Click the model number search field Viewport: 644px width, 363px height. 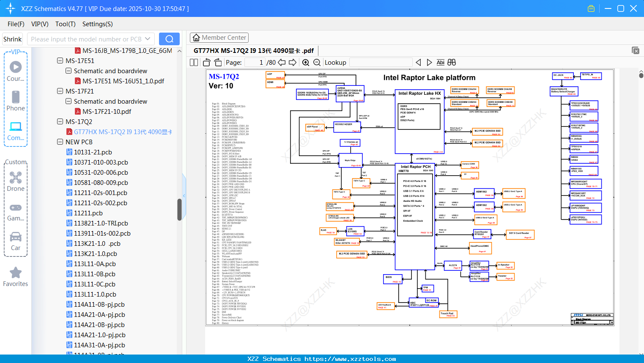86,39
